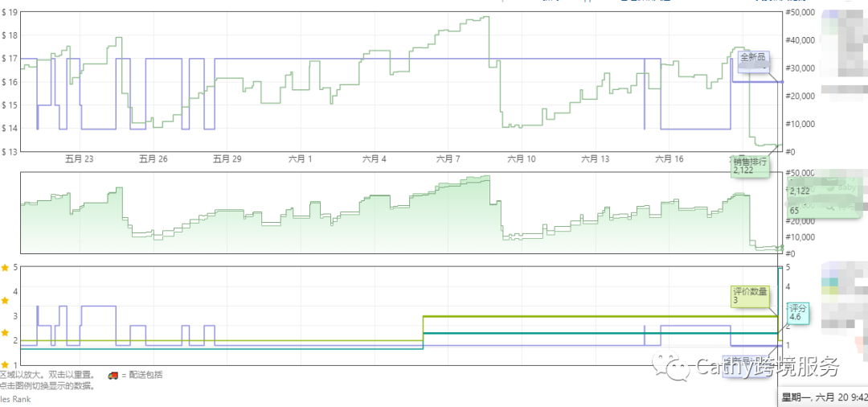Click the '六月 1' date label
The image size is (868, 407).
[x=301, y=159]
